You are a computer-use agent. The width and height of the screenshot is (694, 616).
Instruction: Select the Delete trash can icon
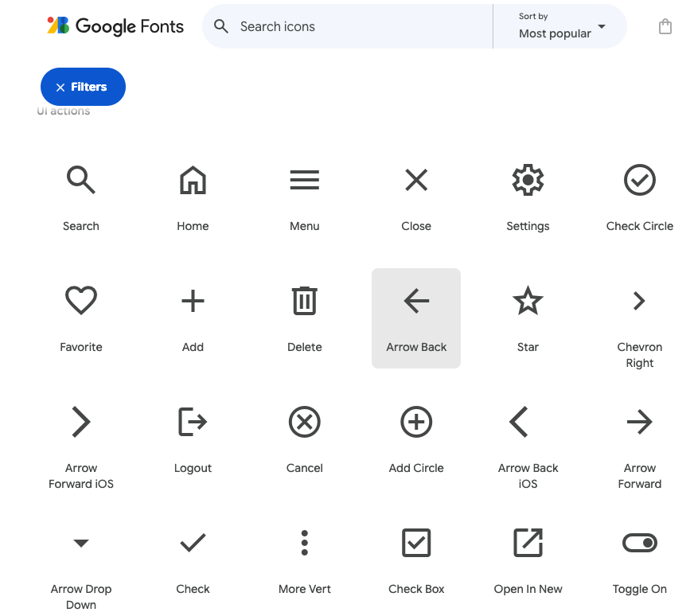click(x=304, y=302)
